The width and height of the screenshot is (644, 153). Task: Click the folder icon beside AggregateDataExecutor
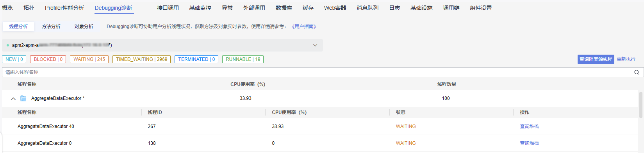click(23, 98)
